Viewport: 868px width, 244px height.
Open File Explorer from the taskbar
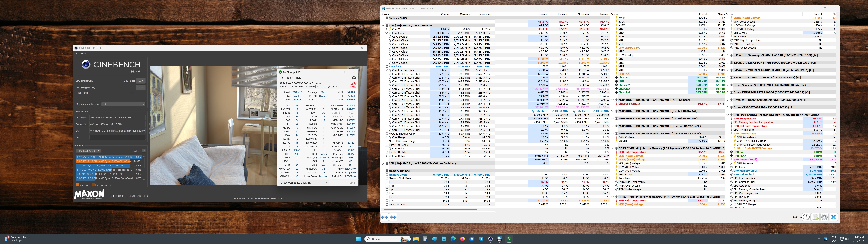[x=416, y=239]
